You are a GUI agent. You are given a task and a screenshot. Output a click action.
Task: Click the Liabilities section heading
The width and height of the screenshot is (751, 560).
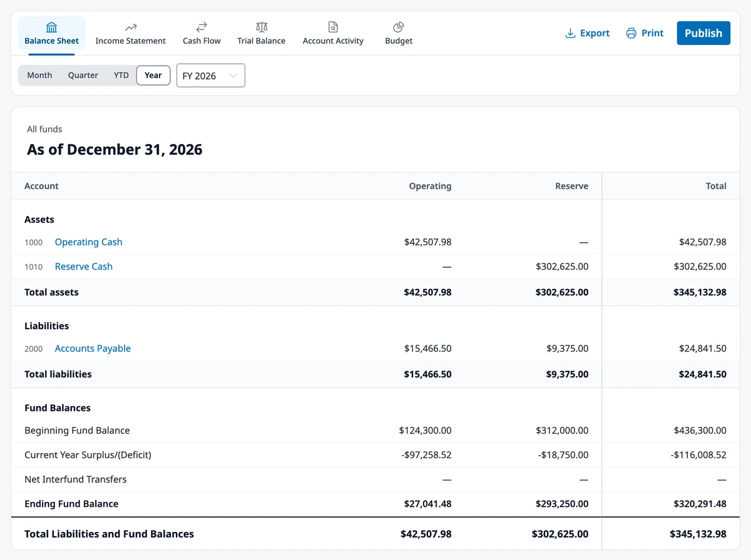47,326
